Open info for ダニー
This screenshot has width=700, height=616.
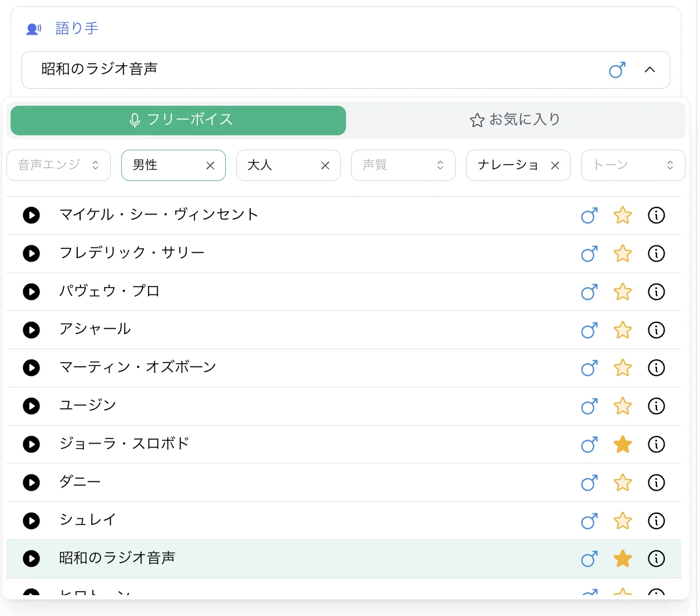pos(656,483)
